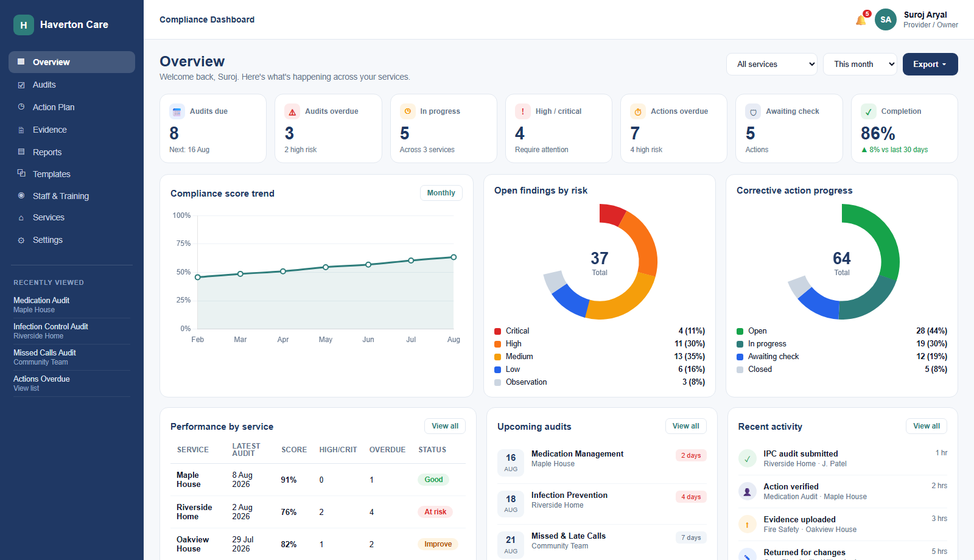Click the At risk status badge
This screenshot has width=974, height=560.
(x=435, y=512)
